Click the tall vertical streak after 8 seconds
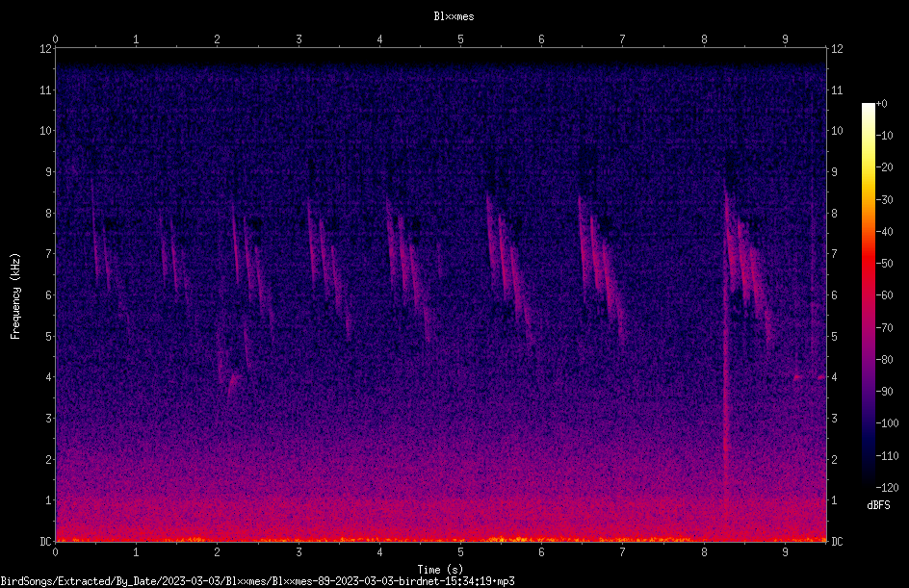 725,336
